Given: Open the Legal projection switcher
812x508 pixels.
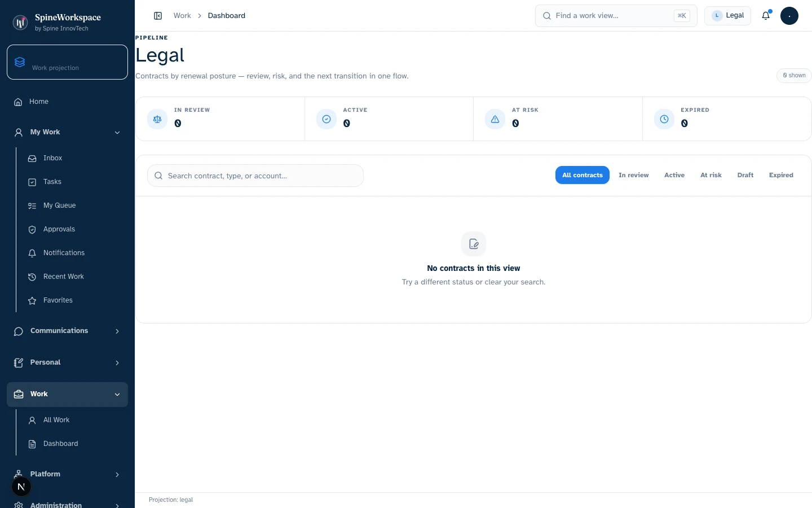Looking at the screenshot, I should point(727,16).
